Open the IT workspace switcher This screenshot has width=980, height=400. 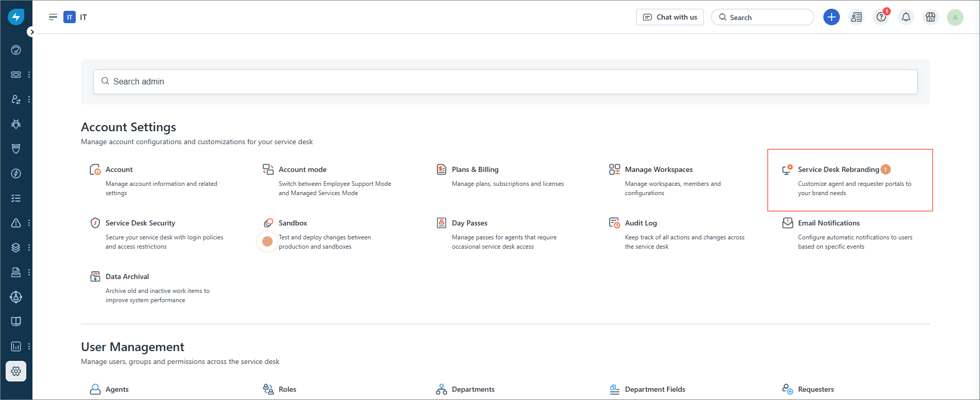pos(75,17)
